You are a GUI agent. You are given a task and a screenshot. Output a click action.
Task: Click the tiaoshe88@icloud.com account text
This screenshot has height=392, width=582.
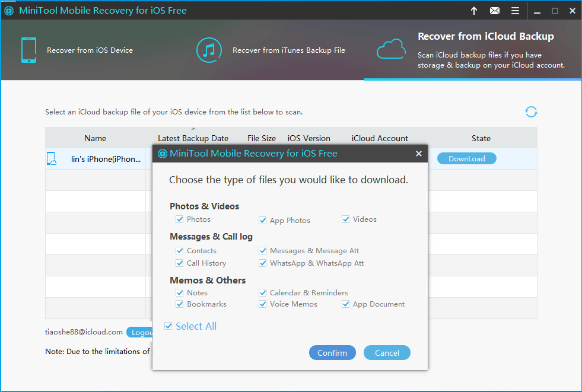click(x=84, y=332)
